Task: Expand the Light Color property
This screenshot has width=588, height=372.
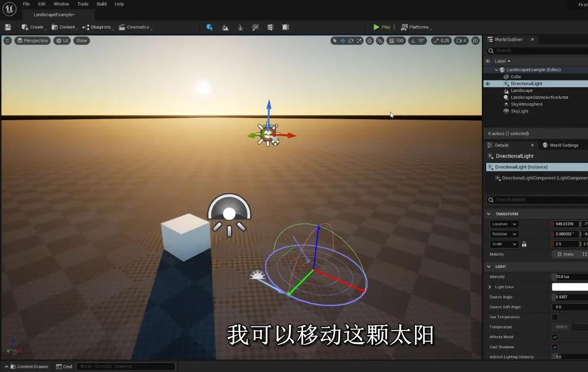Action: [x=490, y=287]
